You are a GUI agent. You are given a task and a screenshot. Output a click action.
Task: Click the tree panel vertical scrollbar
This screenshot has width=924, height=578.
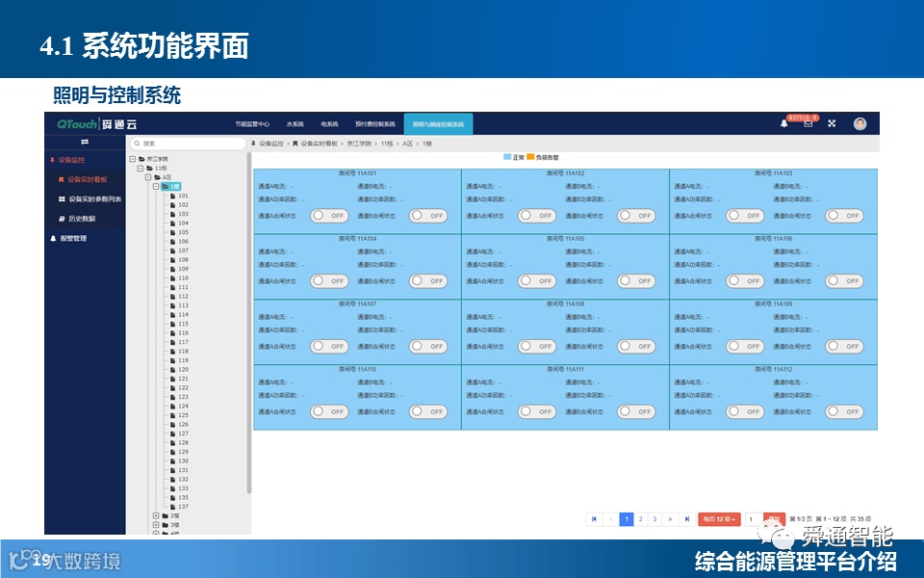coord(248,323)
